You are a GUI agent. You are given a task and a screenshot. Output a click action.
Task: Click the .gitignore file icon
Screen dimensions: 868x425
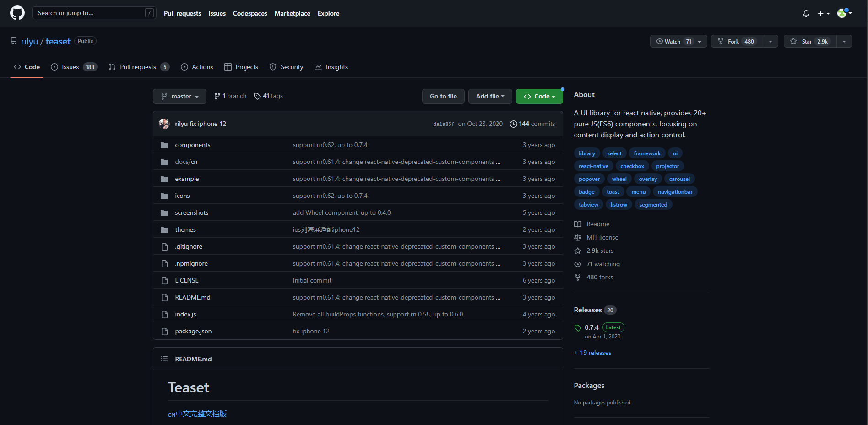(x=164, y=247)
